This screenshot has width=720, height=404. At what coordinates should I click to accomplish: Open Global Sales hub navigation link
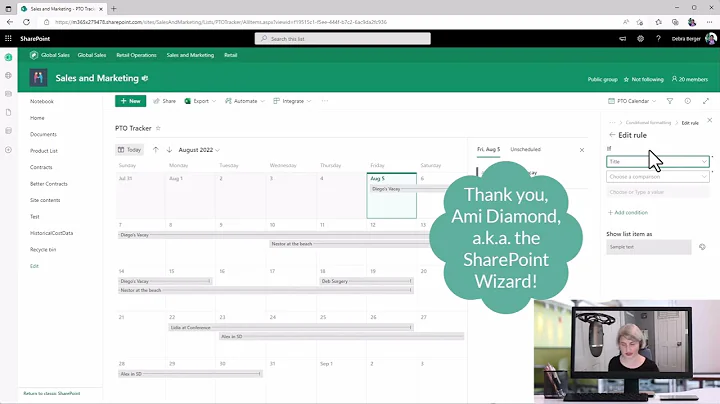[91, 55]
